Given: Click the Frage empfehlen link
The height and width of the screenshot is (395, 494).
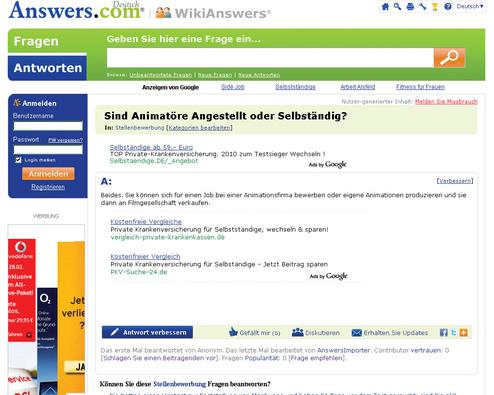Looking at the screenshot, I should pos(317,358).
